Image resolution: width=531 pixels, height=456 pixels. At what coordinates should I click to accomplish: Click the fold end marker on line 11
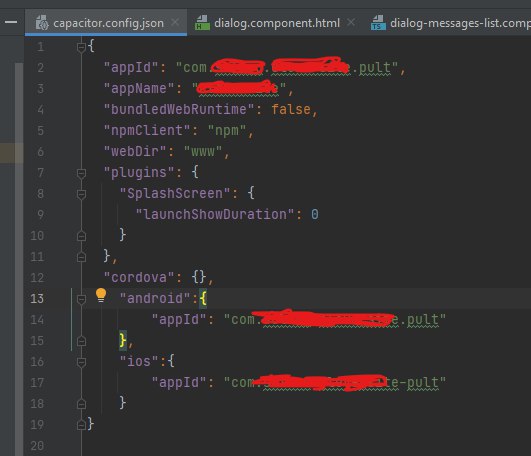(x=81, y=257)
